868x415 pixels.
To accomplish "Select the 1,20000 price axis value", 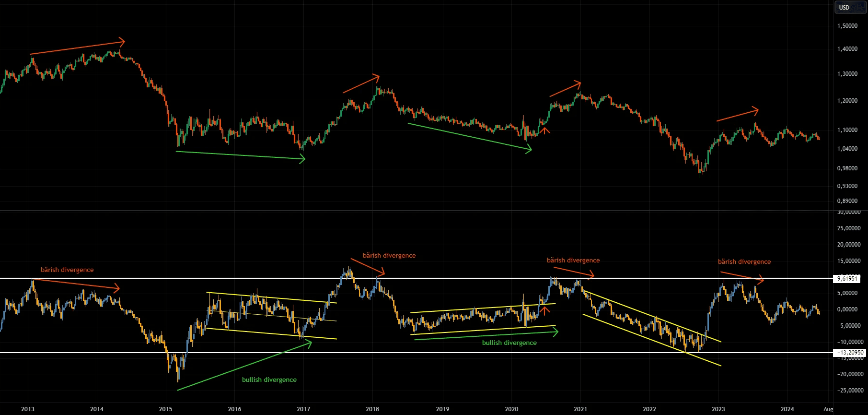I will point(847,101).
